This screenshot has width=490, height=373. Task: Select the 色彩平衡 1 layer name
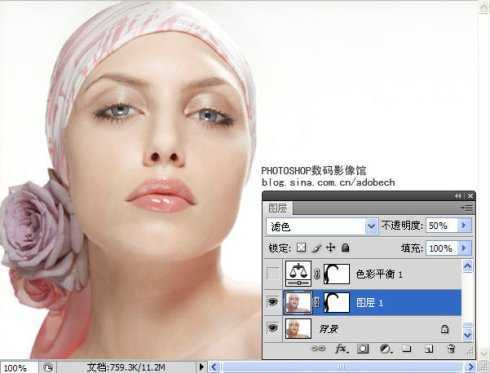(379, 274)
